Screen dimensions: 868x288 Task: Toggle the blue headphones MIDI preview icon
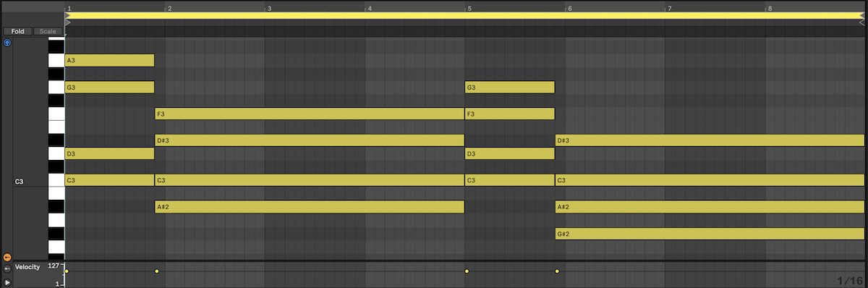(x=7, y=43)
